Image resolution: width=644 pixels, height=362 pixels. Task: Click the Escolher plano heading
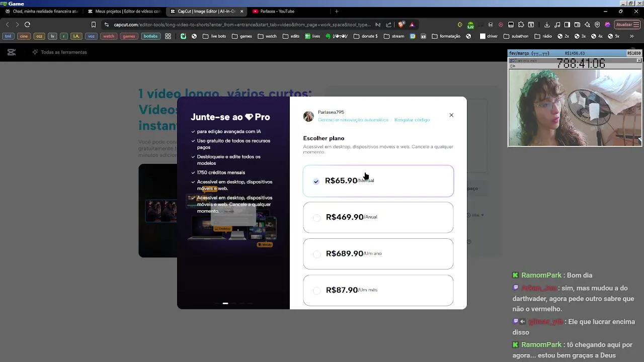click(x=324, y=138)
